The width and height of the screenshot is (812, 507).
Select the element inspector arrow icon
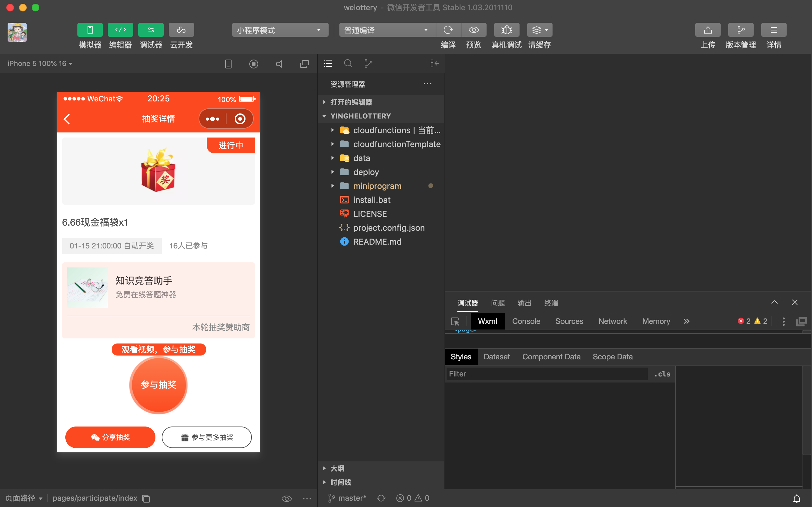pyautogui.click(x=455, y=322)
